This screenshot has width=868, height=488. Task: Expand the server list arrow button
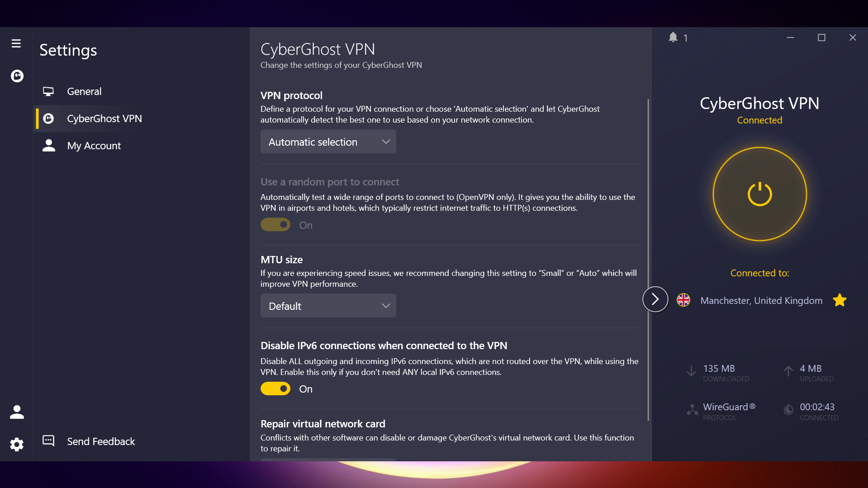[x=655, y=299]
